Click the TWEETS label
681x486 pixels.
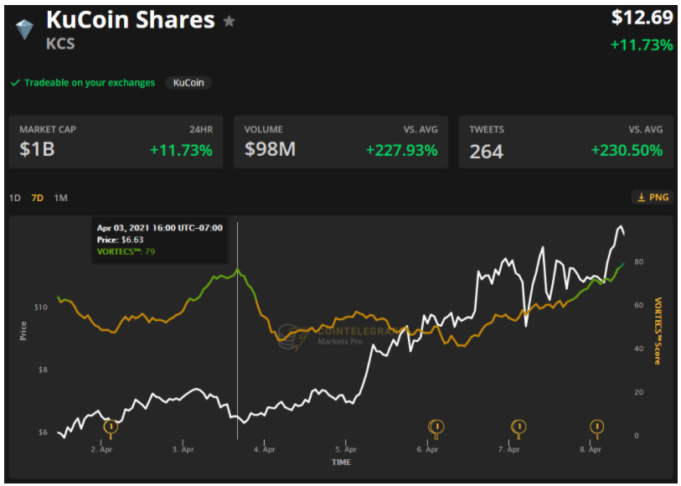pos(486,129)
